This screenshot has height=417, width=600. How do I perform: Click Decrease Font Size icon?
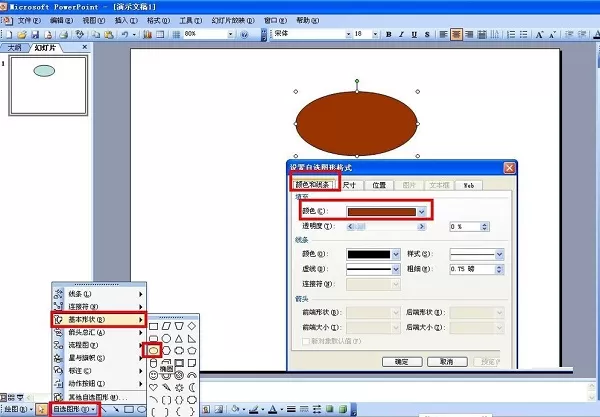[552, 34]
